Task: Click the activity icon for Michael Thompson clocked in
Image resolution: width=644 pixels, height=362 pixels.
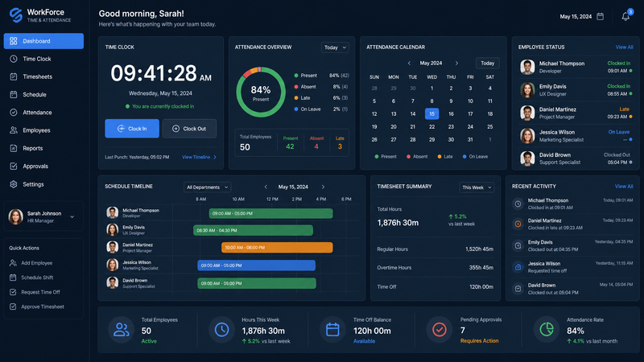Action: pos(518,204)
